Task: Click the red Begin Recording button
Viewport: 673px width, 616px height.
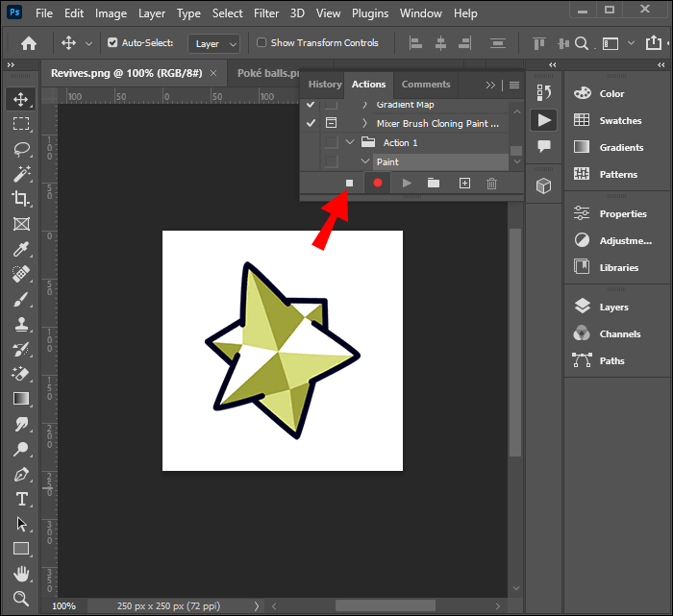Action: click(x=378, y=183)
